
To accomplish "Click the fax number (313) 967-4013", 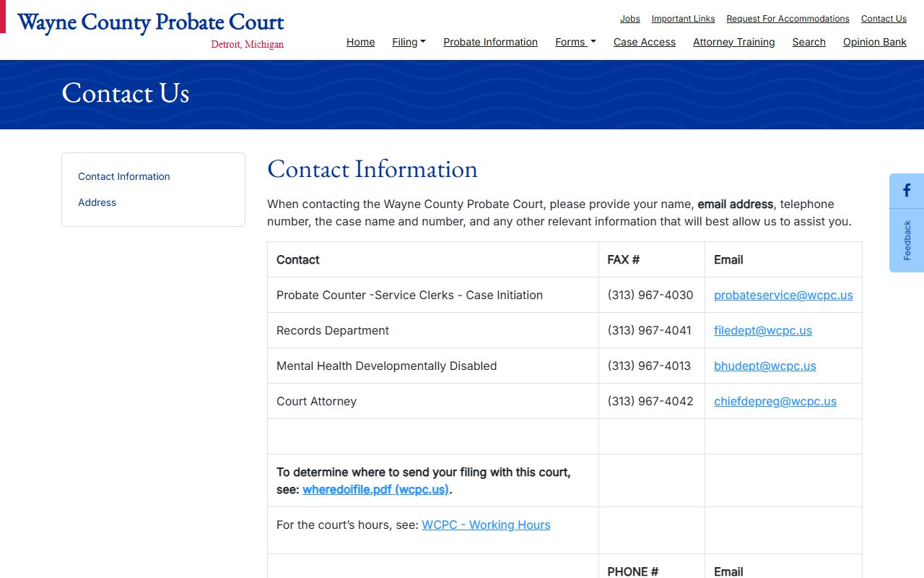I will click(x=649, y=366).
